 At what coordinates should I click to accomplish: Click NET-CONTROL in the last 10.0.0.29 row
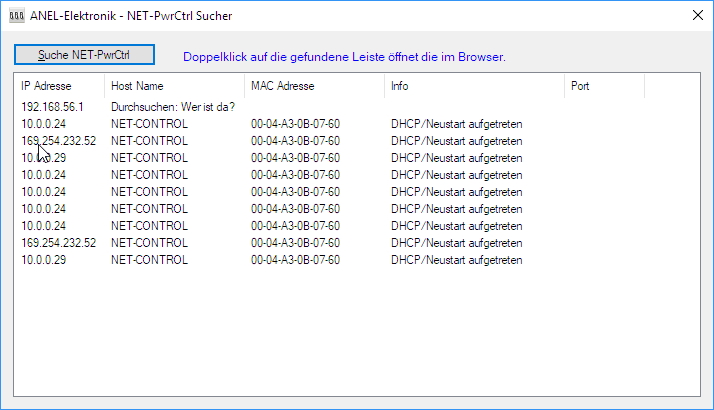[x=149, y=260]
